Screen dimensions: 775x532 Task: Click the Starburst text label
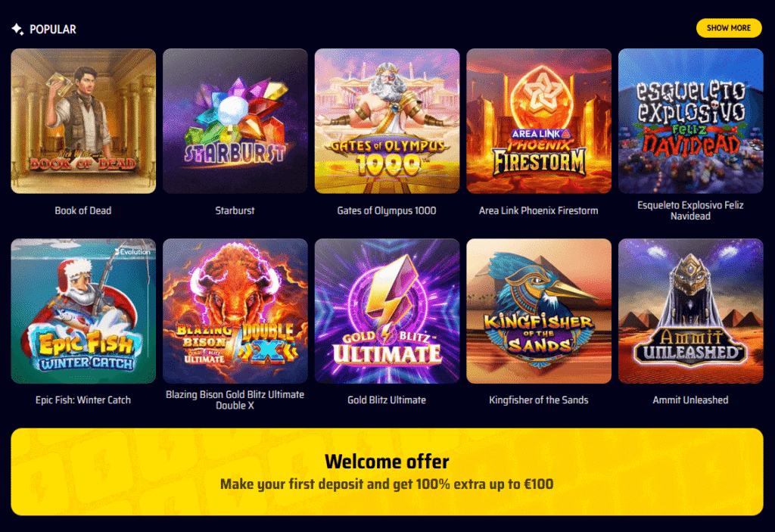pyautogui.click(x=235, y=210)
